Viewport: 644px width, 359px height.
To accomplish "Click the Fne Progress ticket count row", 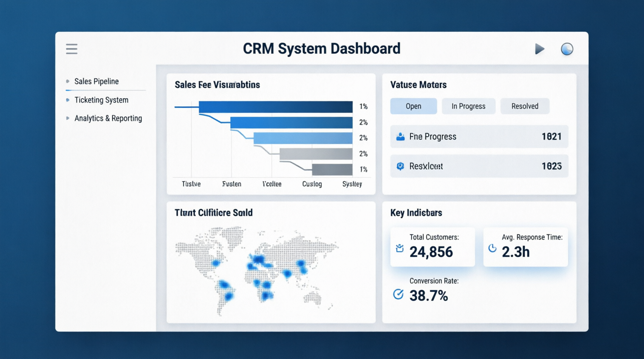I will coord(479,136).
